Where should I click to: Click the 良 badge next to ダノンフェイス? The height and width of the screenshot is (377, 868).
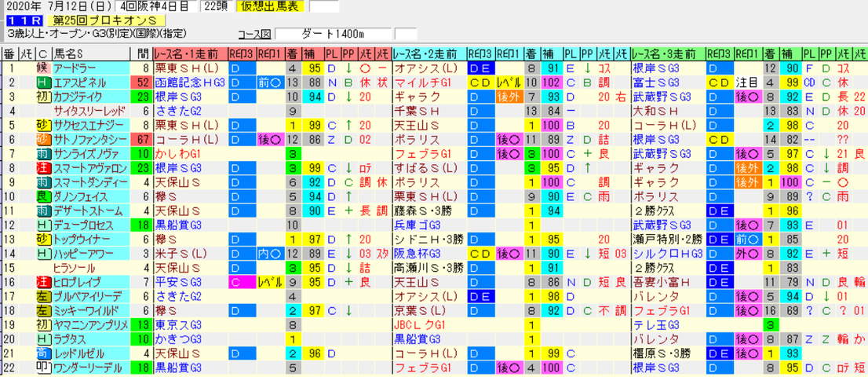(x=42, y=196)
